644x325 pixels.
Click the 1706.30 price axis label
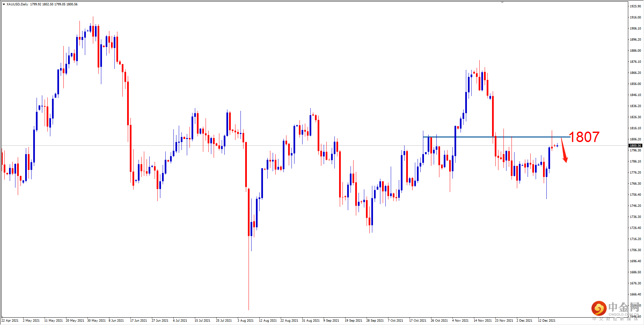(635, 250)
